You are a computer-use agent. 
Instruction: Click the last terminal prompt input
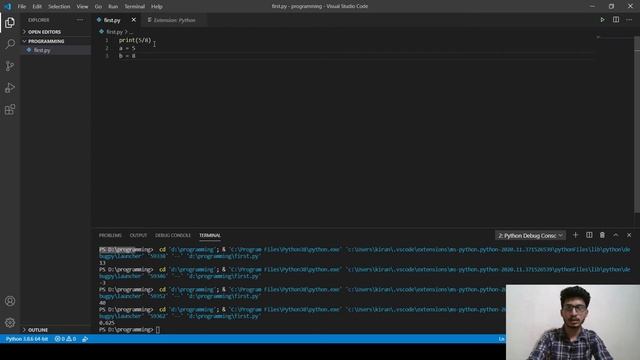(158, 330)
